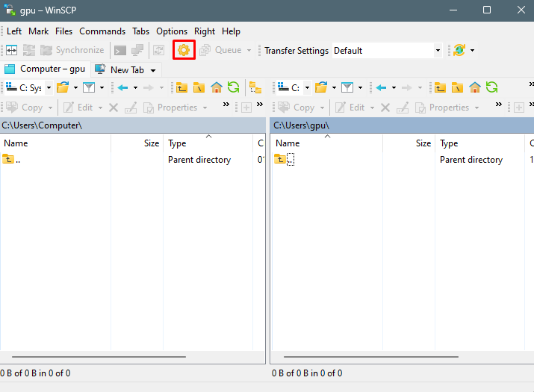Open left panel drive selector C: Sys
The width and height of the screenshot is (534, 392).
click(x=28, y=88)
